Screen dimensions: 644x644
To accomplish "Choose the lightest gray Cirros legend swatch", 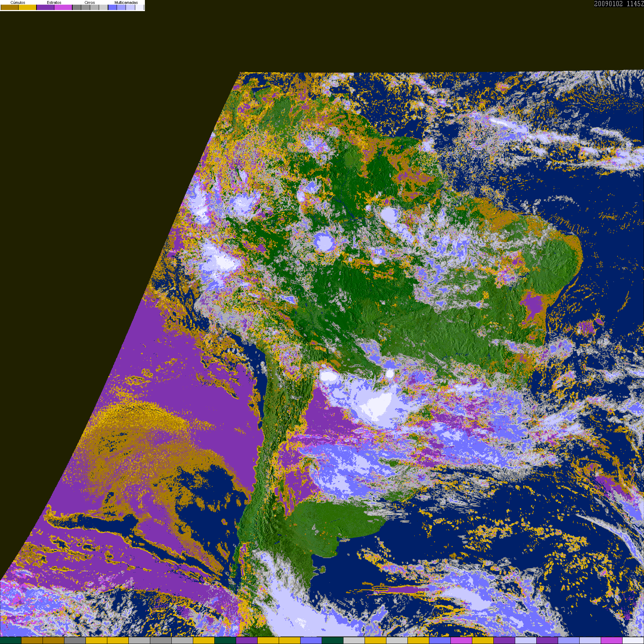I will click(x=103, y=8).
